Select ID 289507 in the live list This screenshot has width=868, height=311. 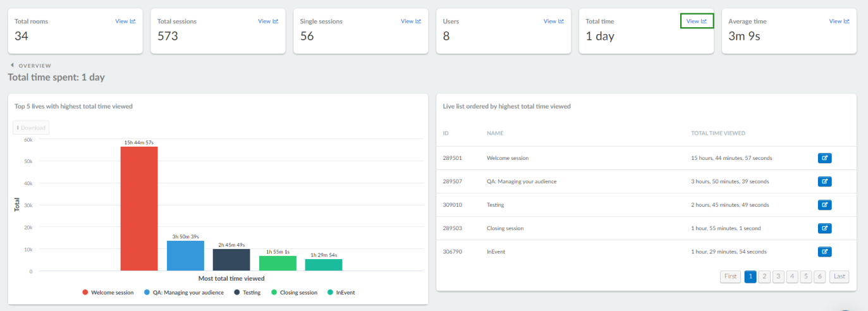click(453, 181)
